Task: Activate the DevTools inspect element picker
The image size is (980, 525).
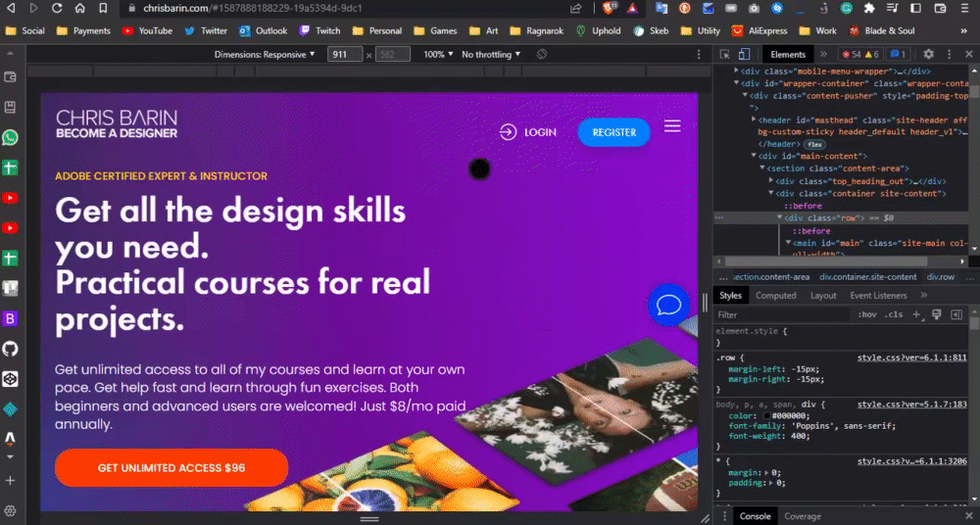Action: click(724, 55)
